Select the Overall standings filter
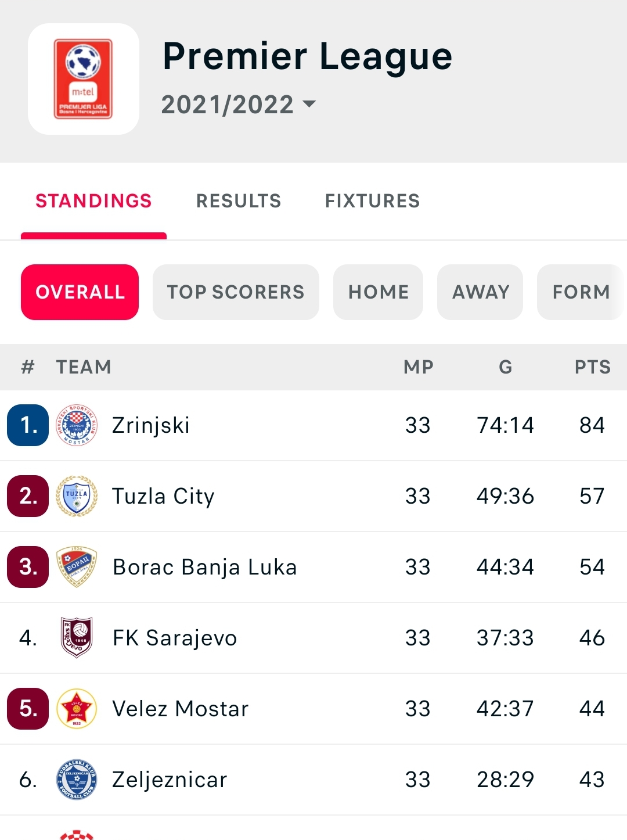Screen dimensions: 627x840 pyautogui.click(x=80, y=292)
